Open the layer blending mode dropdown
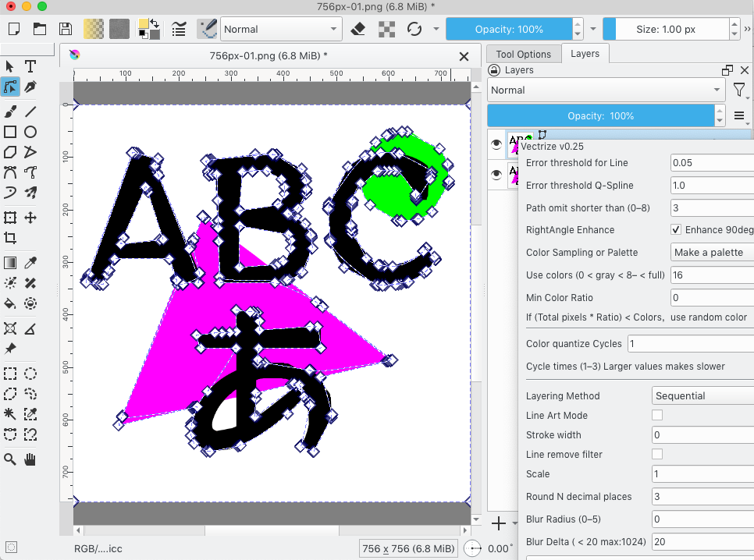This screenshot has height=560, width=754. (x=606, y=90)
